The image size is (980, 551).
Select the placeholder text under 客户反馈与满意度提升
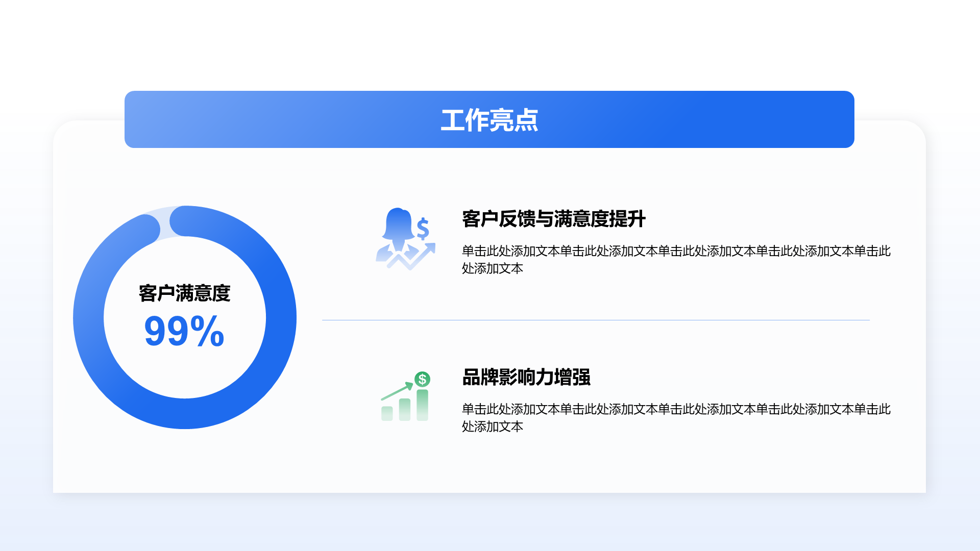pos(676,260)
